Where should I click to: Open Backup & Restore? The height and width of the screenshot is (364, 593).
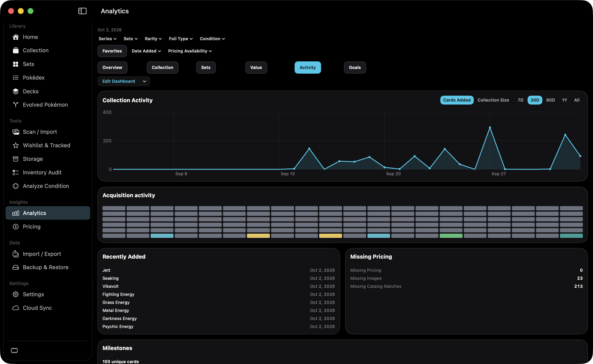pyautogui.click(x=48, y=267)
